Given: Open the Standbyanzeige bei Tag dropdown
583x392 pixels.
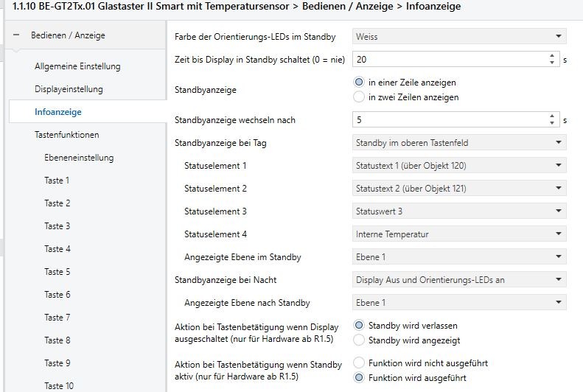Looking at the screenshot, I should [x=458, y=143].
